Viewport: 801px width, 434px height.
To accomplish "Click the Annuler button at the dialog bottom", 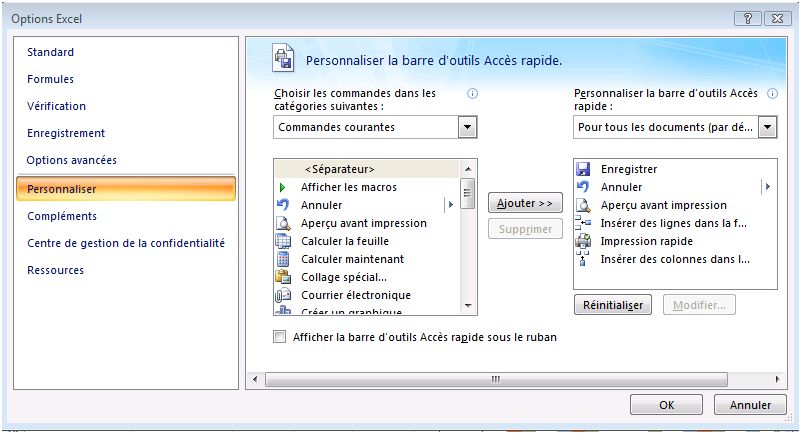I will [x=750, y=405].
